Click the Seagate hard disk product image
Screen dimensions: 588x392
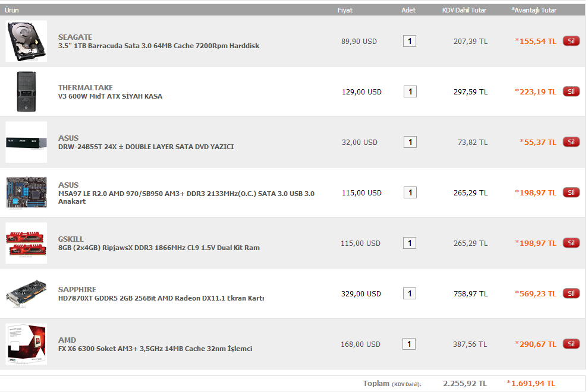click(x=26, y=41)
